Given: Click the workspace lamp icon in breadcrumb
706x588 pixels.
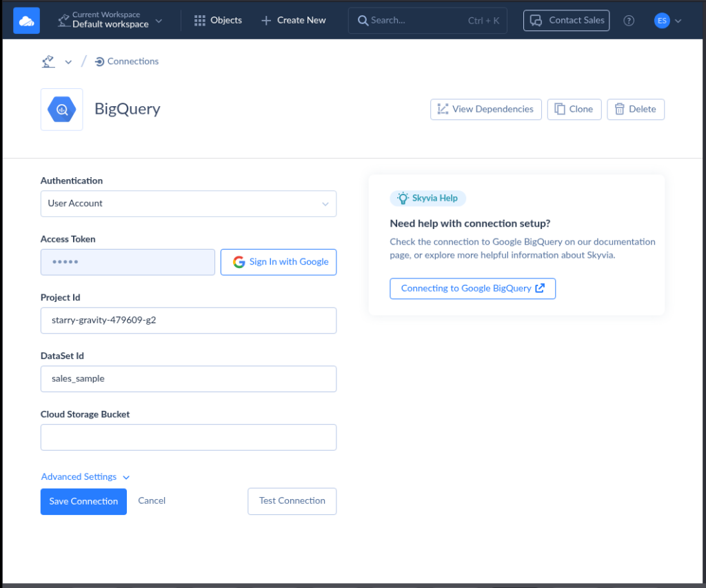Looking at the screenshot, I should [47, 61].
